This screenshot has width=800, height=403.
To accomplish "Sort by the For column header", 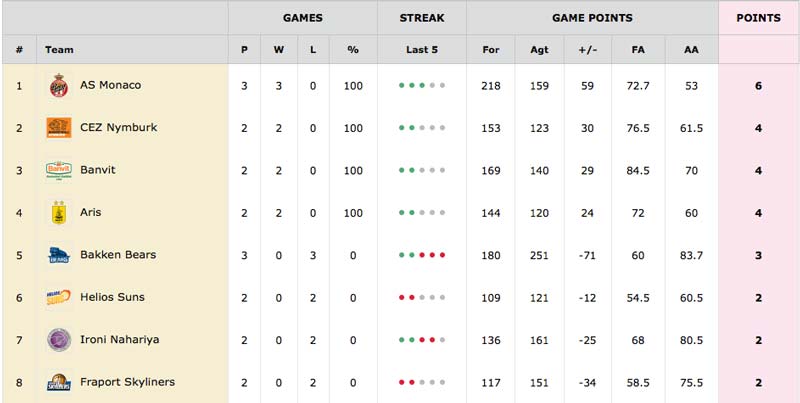I will click(x=491, y=49).
